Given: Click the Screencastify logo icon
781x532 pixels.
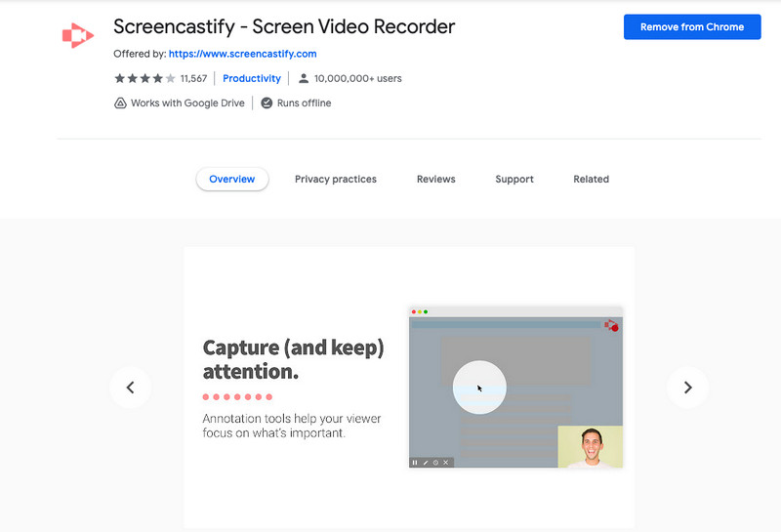Looking at the screenshot, I should pos(78,35).
